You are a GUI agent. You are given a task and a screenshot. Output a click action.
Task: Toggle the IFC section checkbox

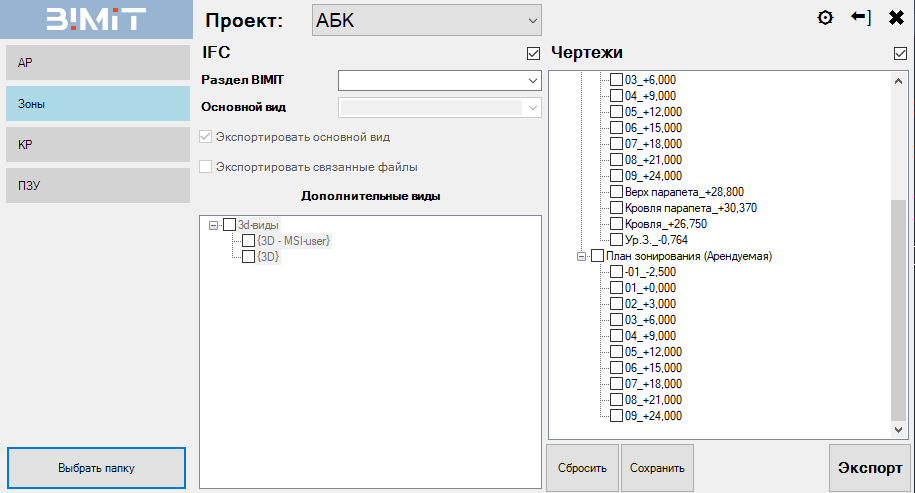(533, 54)
